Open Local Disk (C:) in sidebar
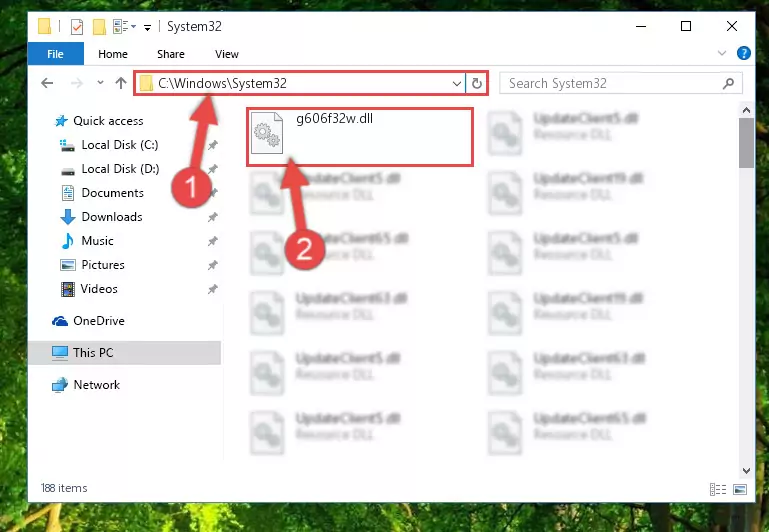 pyautogui.click(x=109, y=145)
